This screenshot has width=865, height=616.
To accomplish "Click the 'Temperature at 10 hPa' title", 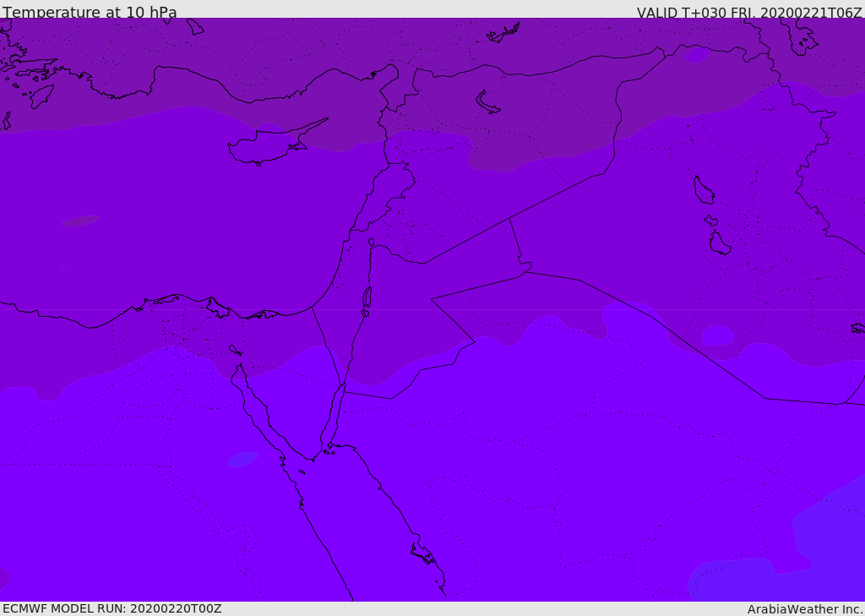I will [90, 13].
